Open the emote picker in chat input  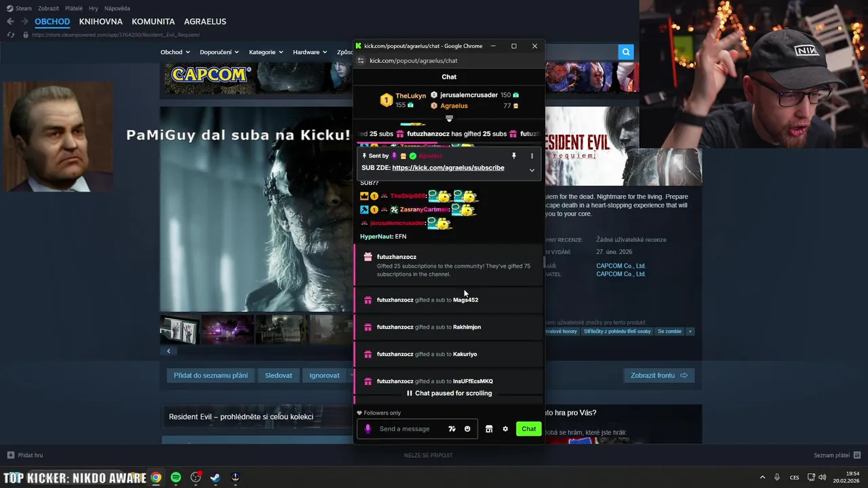point(467,429)
